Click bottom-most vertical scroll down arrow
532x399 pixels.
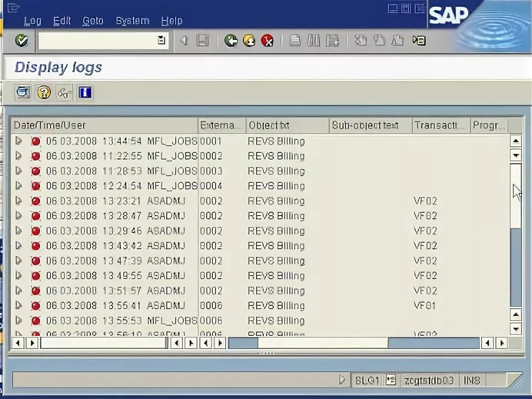(516, 329)
